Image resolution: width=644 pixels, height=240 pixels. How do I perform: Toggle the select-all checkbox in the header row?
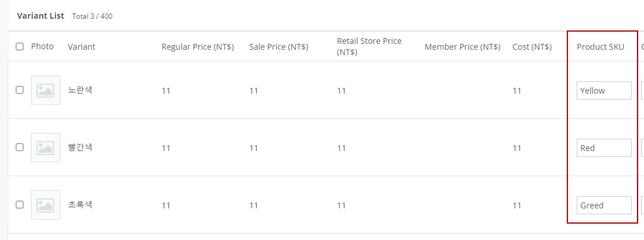click(x=20, y=47)
